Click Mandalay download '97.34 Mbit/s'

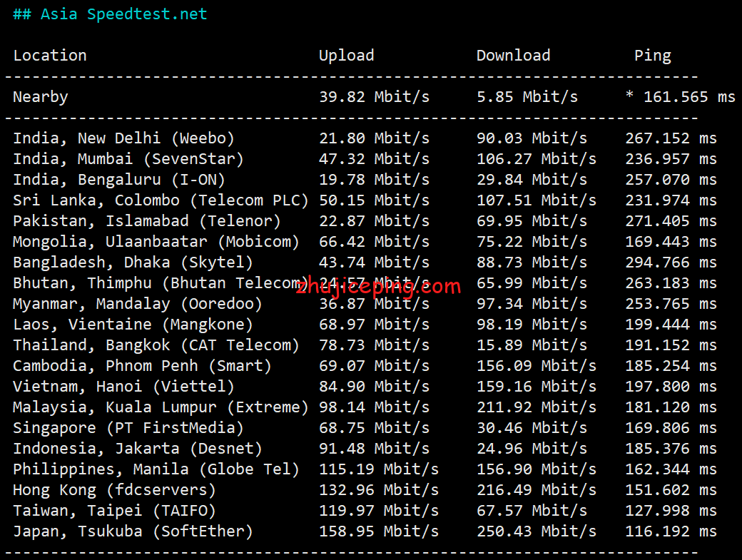coord(532,304)
